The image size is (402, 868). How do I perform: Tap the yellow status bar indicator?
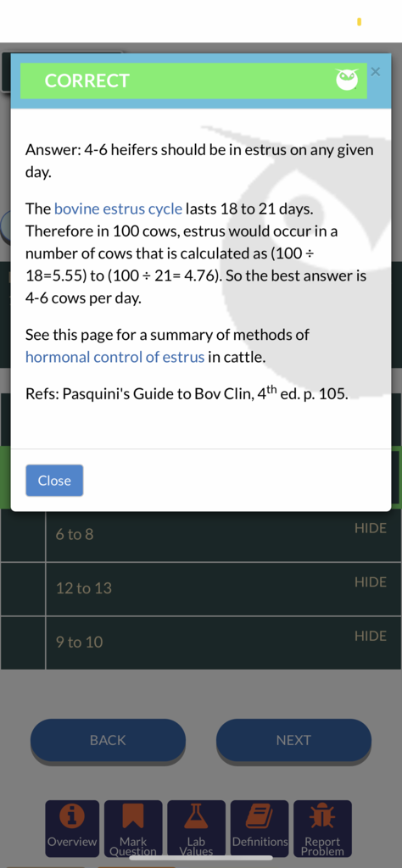[360, 21]
